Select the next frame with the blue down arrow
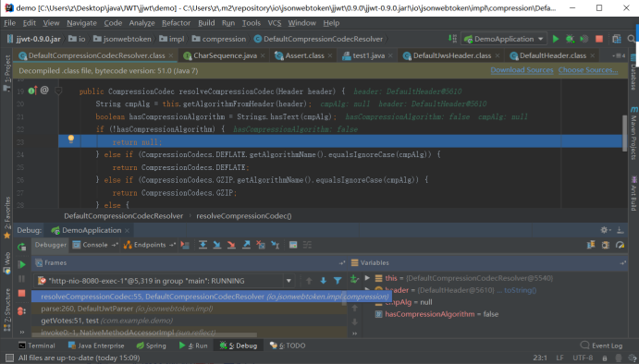 point(323,281)
